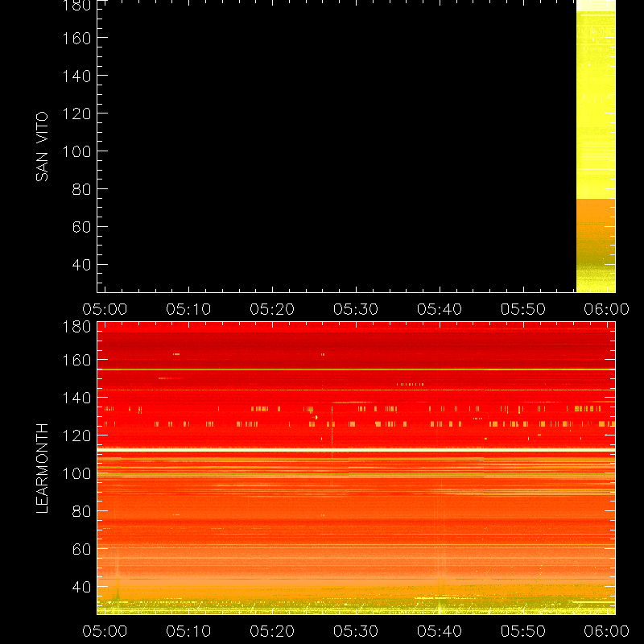Click 05:30 time label under SAN VITO plot
The width and height of the screenshot is (644, 644).
coord(356,309)
